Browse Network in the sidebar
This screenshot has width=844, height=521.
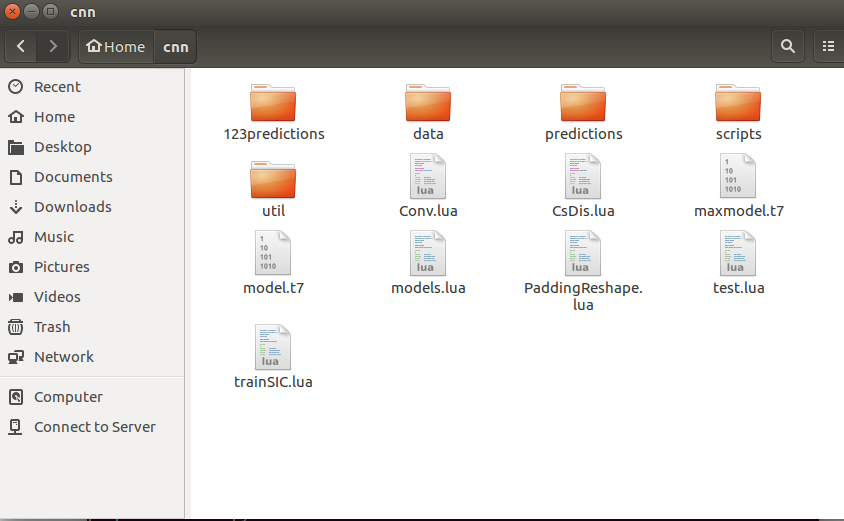coord(92,357)
